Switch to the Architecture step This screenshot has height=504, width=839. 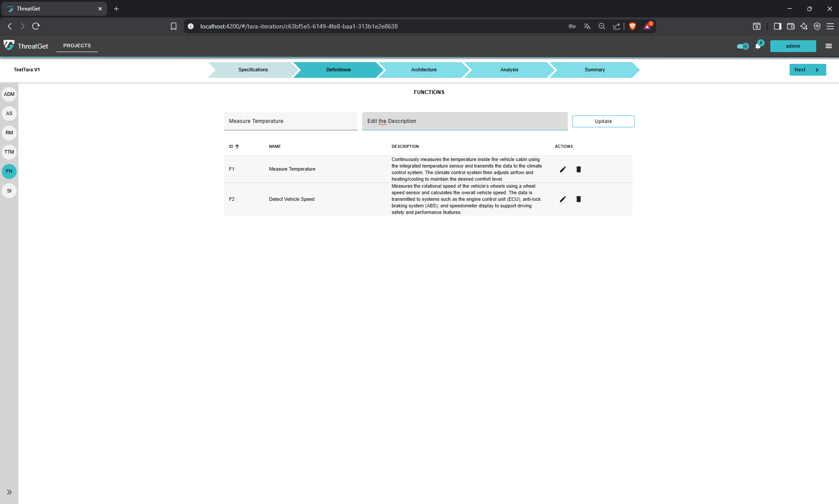tap(423, 70)
